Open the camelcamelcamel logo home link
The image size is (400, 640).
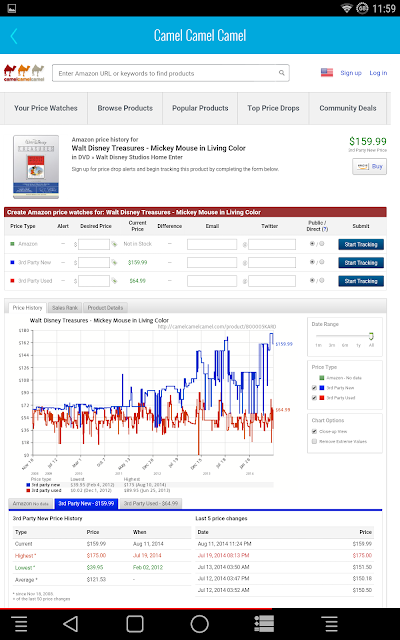[24, 73]
